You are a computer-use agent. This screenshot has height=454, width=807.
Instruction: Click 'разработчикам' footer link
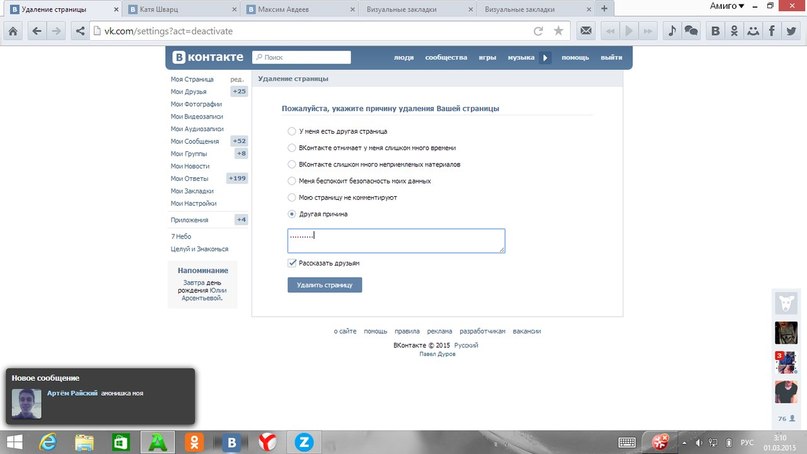coord(482,331)
